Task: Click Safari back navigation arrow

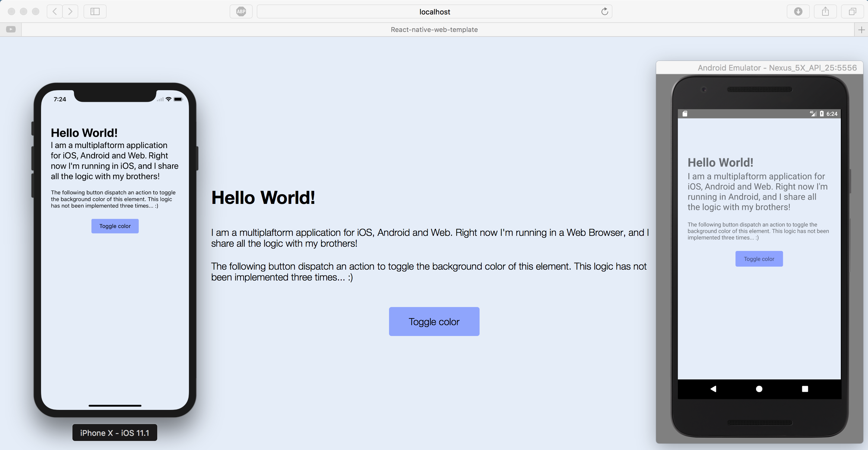Action: 55,11
